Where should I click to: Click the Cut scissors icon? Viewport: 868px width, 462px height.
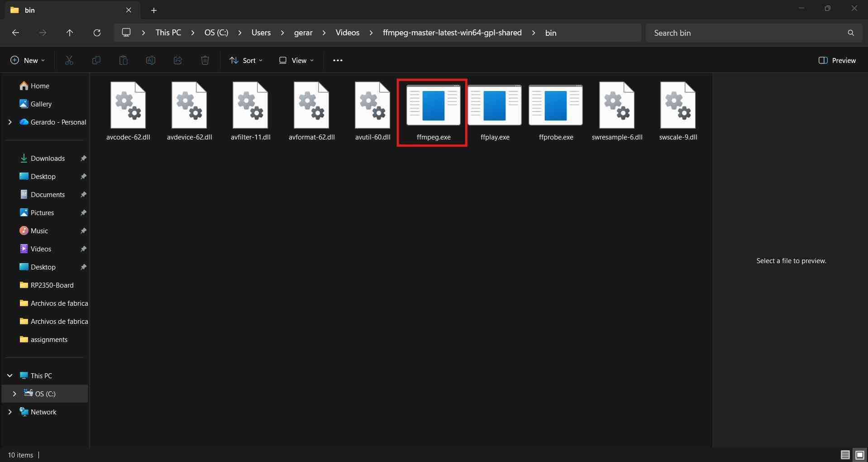pos(69,60)
